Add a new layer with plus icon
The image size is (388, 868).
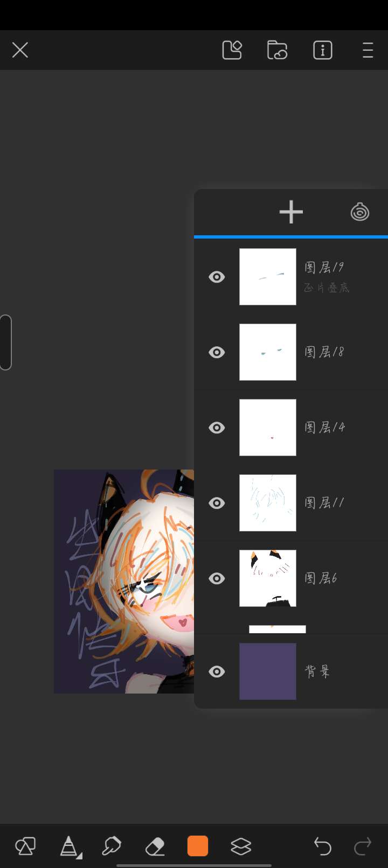pos(291,212)
